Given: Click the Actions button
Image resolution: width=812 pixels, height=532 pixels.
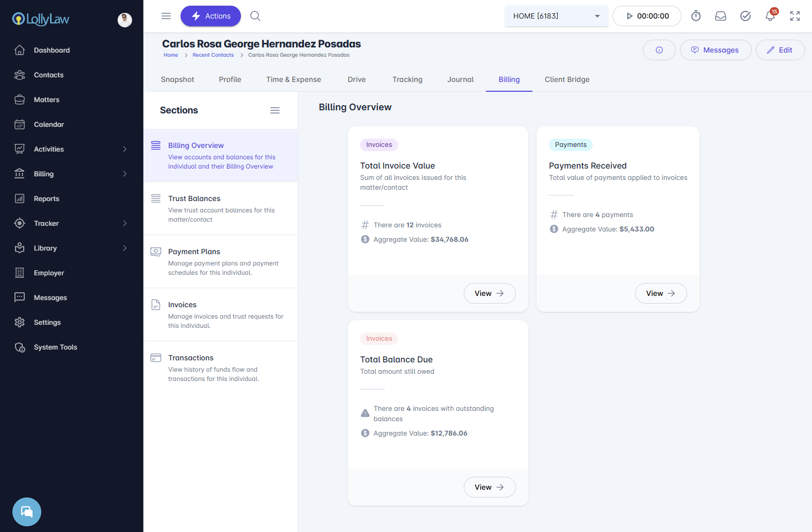Looking at the screenshot, I should [210, 16].
